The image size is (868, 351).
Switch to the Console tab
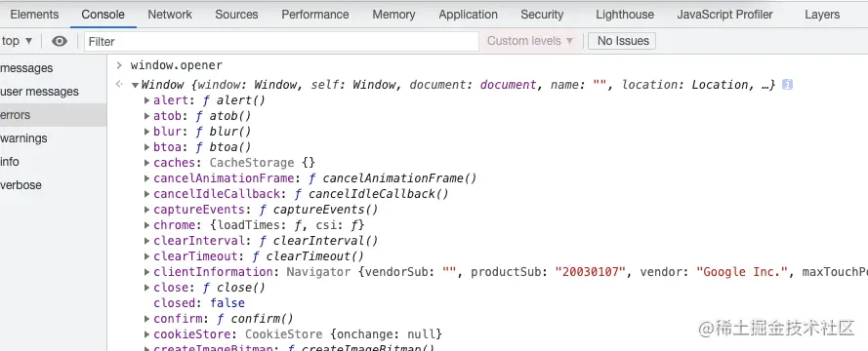[103, 15]
